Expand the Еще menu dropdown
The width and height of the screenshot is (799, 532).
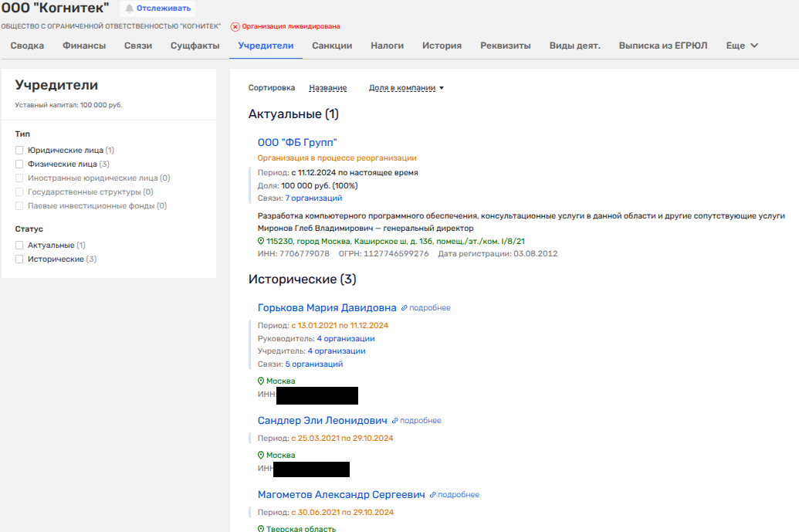[x=742, y=46]
